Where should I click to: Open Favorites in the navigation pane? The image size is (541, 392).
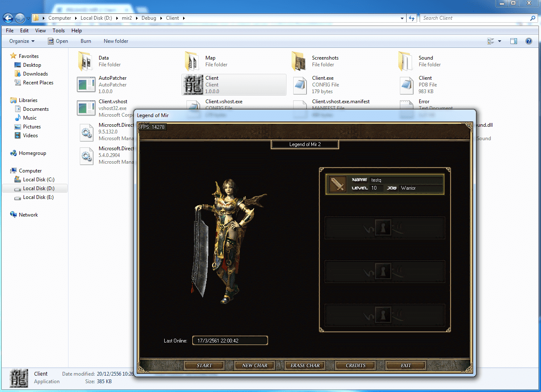tap(29, 56)
